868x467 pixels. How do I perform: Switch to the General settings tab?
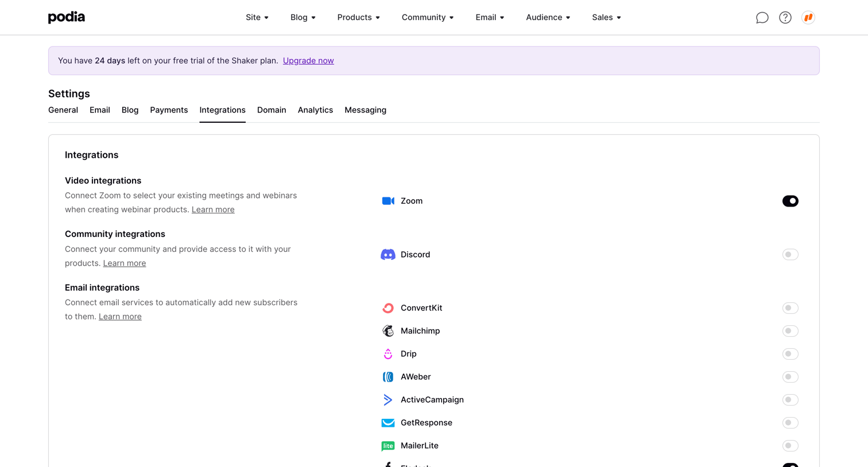pyautogui.click(x=63, y=110)
